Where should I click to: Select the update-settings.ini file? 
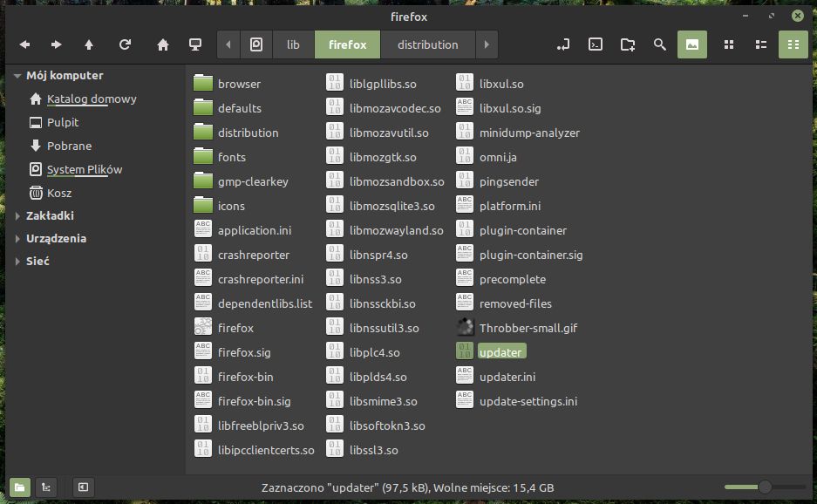(x=517, y=401)
